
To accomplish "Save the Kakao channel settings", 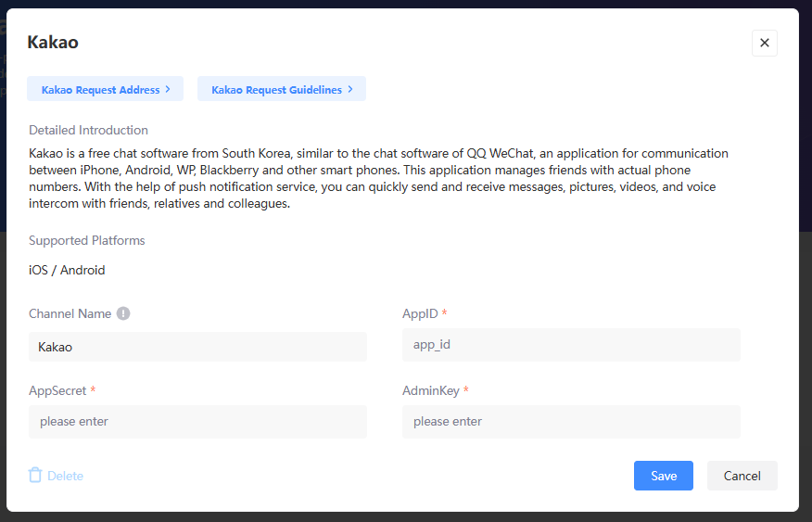I will click(x=663, y=476).
